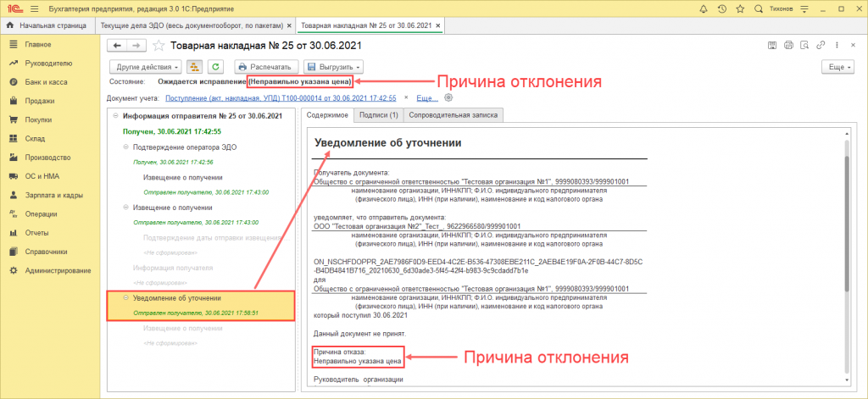Click the user name Тихонов

coord(781,9)
